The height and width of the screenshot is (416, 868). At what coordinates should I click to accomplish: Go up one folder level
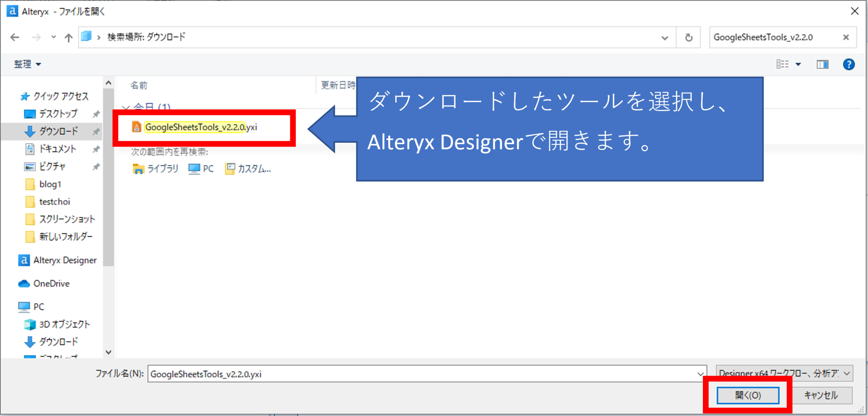click(x=68, y=37)
